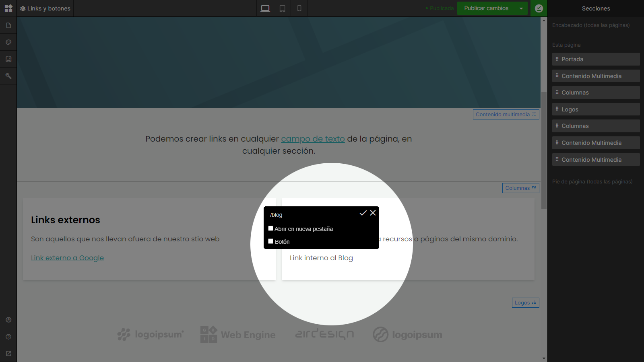Click the Publicar cambios button
The height and width of the screenshot is (362, 644).
[x=486, y=8]
